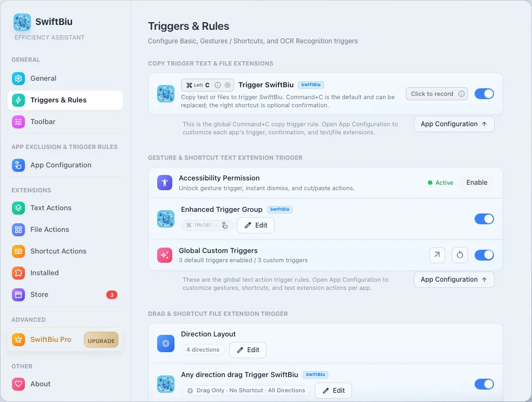
Task: Open the Toolbar settings page
Action: pyautogui.click(x=65, y=122)
